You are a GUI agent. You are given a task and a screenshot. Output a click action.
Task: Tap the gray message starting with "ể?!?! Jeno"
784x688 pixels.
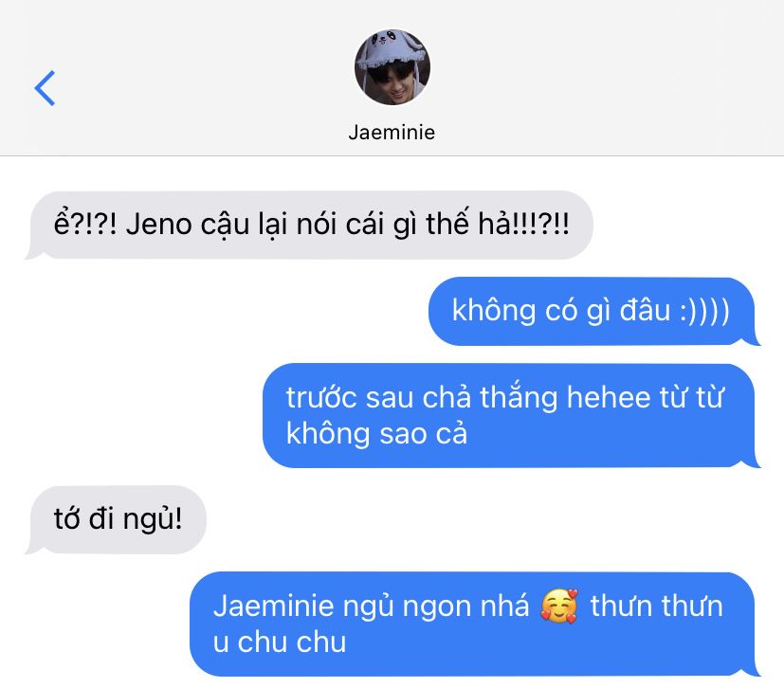[308, 225]
